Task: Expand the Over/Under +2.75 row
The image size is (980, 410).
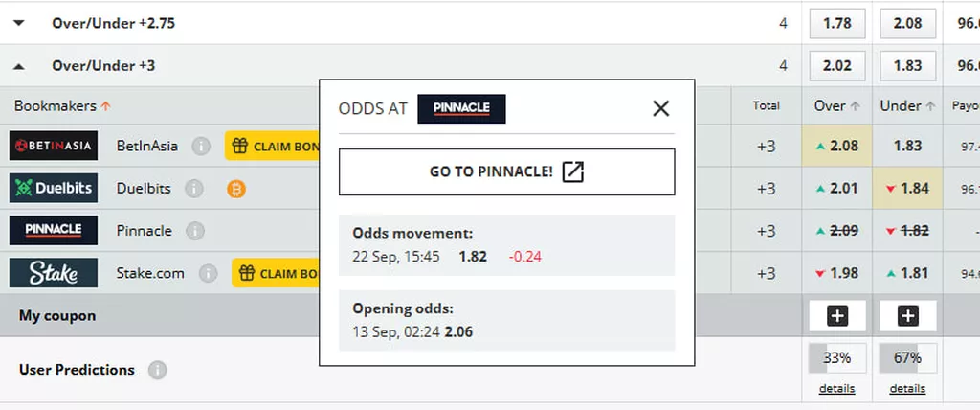Action: (x=19, y=24)
